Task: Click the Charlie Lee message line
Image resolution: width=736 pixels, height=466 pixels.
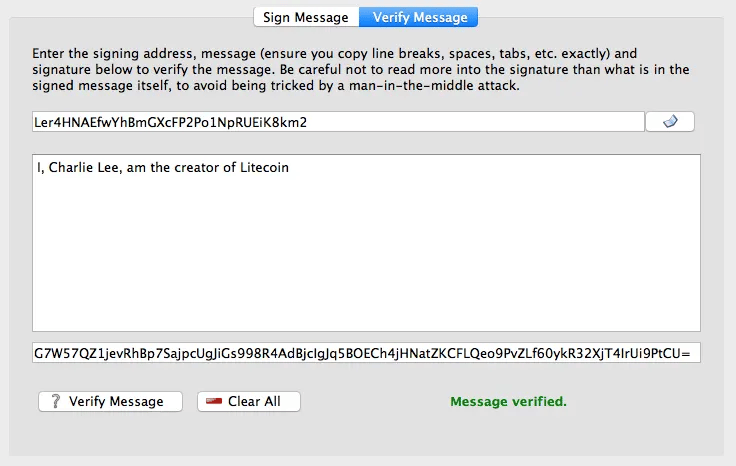Action: (163, 168)
